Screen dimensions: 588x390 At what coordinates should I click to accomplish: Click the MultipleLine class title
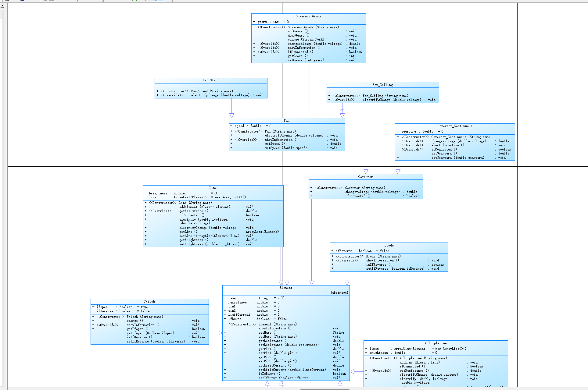[x=435, y=343]
